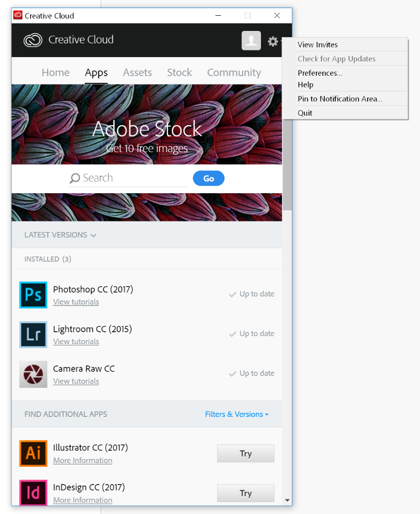Click the Lightroom CC (2015) title
Image resolution: width=420 pixels, height=514 pixels.
coord(92,329)
